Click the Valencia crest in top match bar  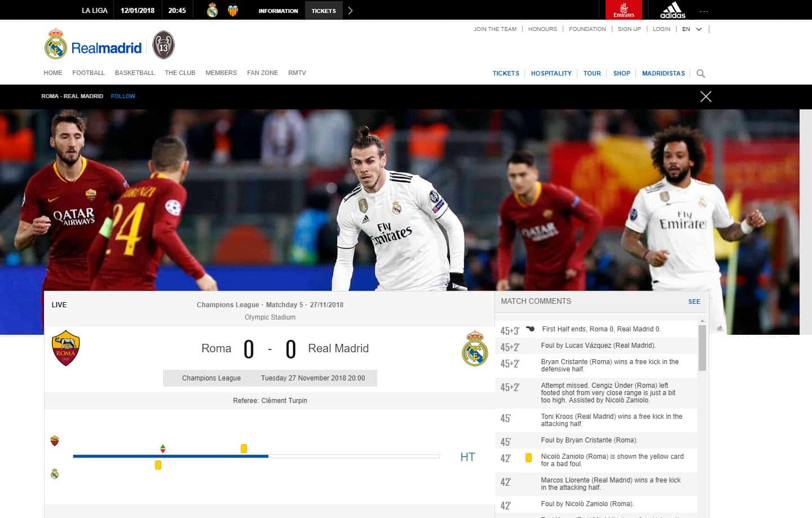(232, 10)
